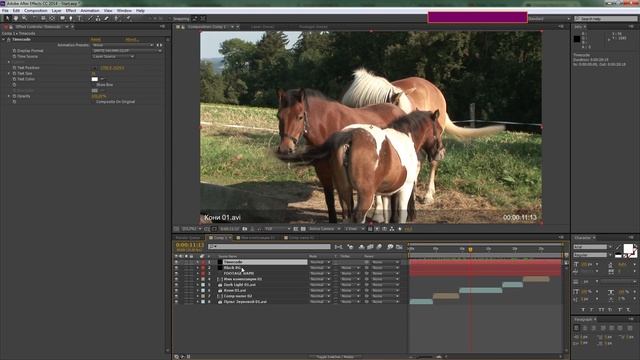Select the Eraser tool

pyautogui.click(x=107, y=18)
